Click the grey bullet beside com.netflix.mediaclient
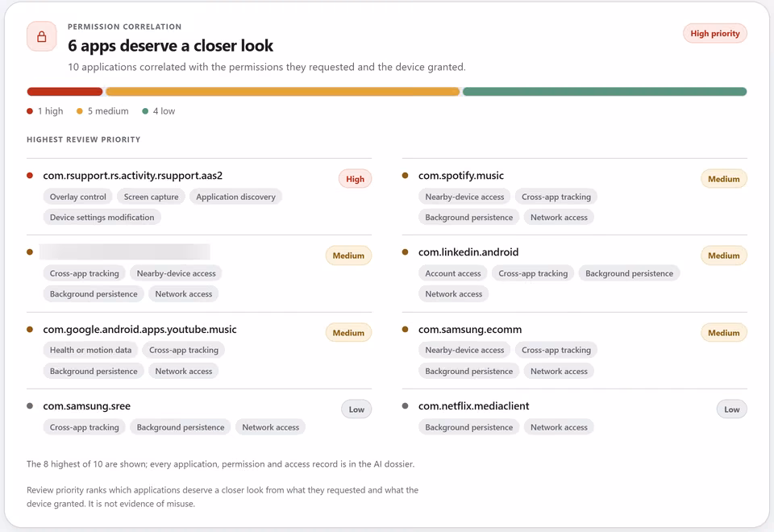 [406, 405]
